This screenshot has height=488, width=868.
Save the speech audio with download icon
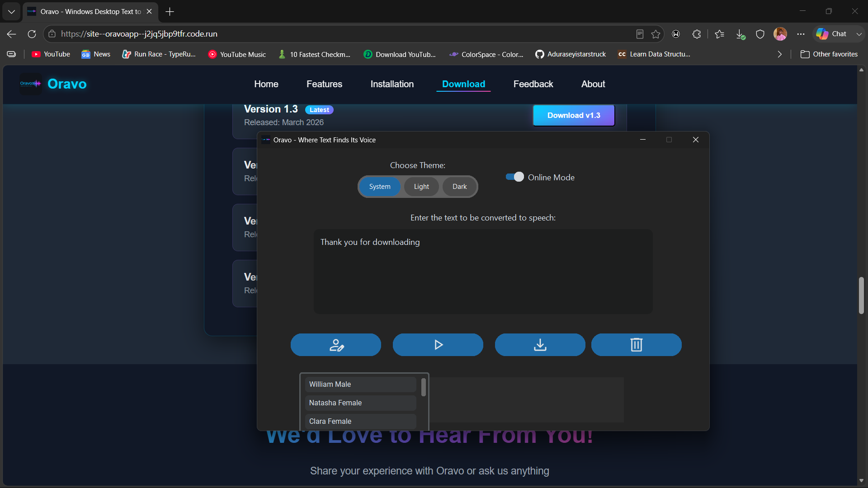click(x=540, y=345)
